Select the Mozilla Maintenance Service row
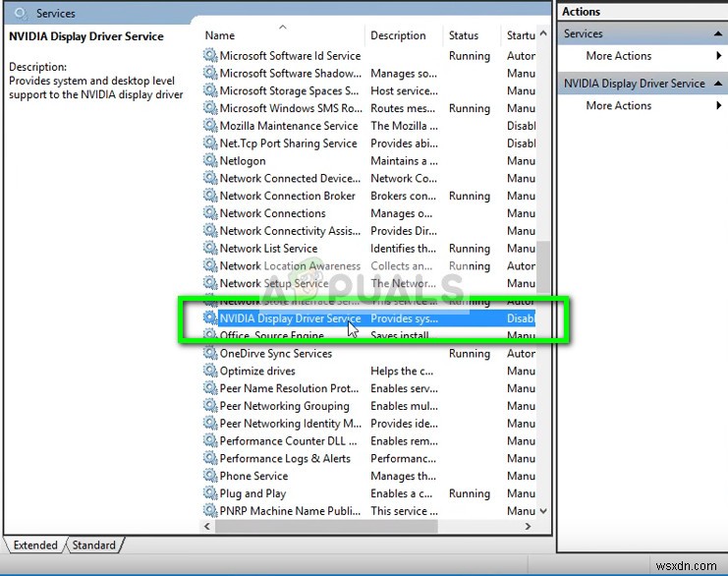The width and height of the screenshot is (728, 576). click(369, 126)
